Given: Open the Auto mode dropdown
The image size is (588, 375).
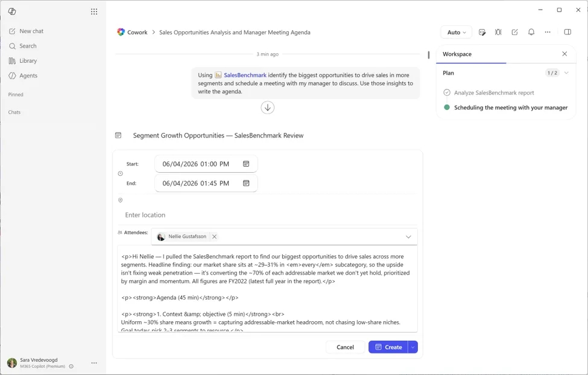Looking at the screenshot, I should [457, 32].
